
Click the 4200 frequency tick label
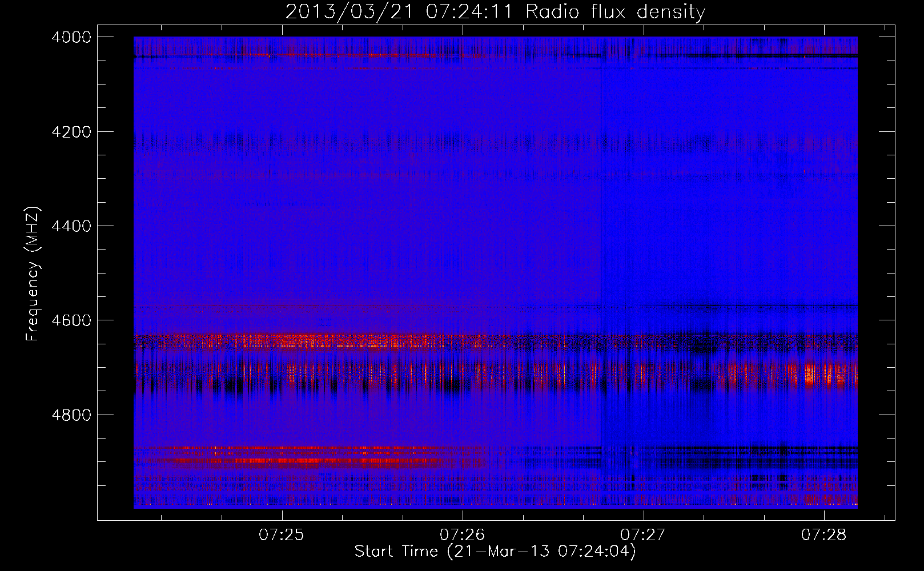71,132
